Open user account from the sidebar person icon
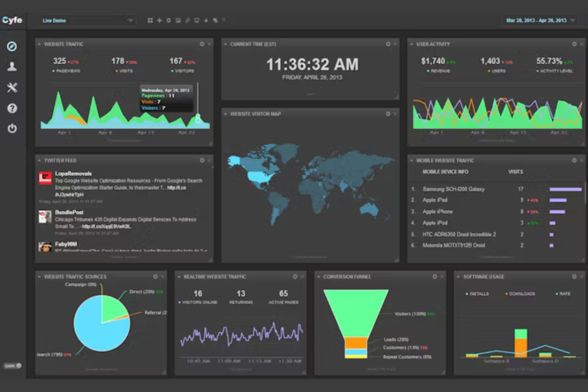588x392 pixels. click(x=12, y=67)
